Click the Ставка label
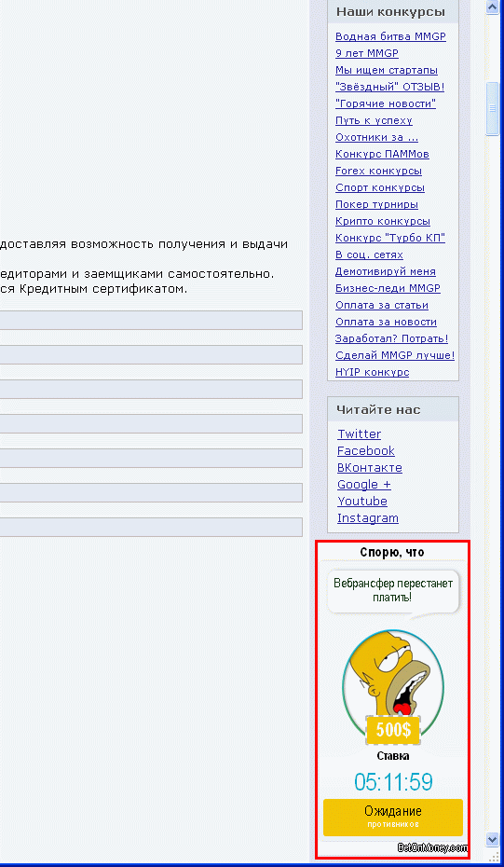 pyautogui.click(x=393, y=756)
